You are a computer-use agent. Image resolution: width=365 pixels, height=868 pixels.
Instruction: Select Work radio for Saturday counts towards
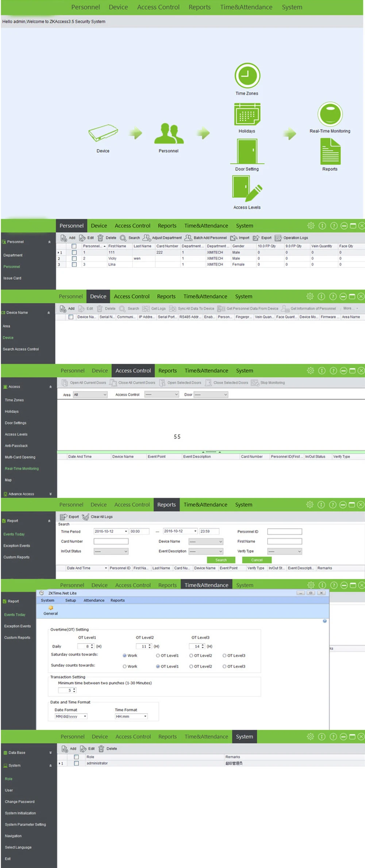pos(124,655)
